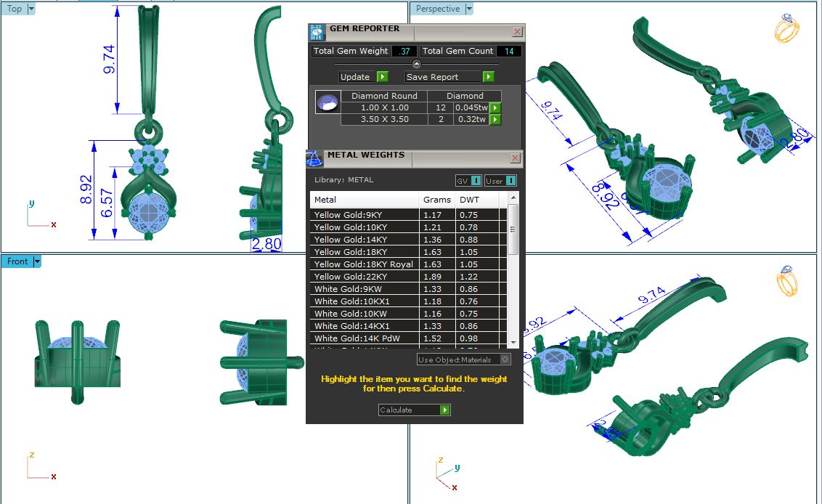
Task: Click the green Calculate arrow icon
Action: 444,410
